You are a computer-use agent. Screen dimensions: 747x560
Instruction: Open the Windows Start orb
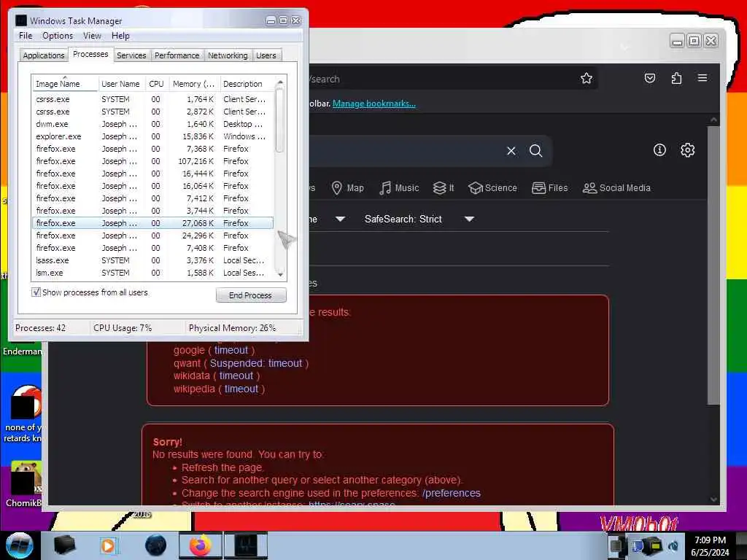click(x=19, y=545)
